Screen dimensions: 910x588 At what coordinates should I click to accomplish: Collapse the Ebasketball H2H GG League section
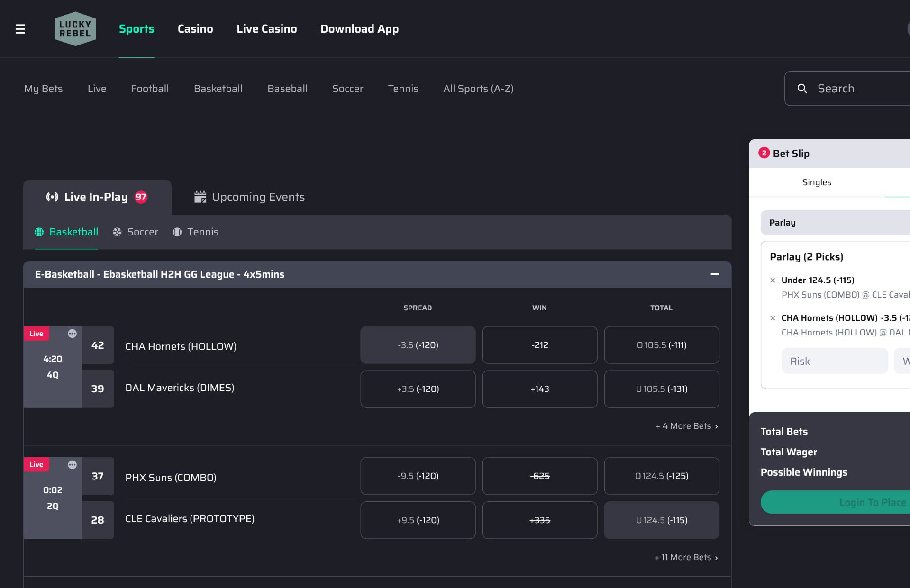click(x=715, y=274)
